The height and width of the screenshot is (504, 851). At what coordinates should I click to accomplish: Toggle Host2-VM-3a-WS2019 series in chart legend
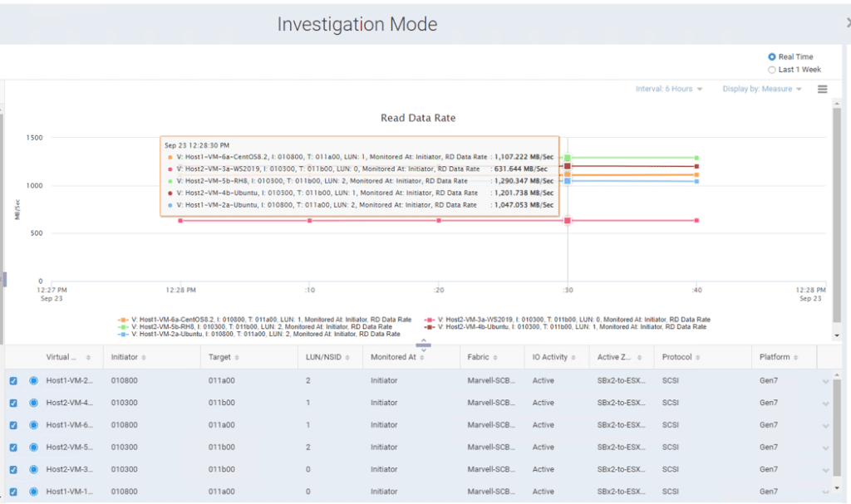pyautogui.click(x=567, y=320)
